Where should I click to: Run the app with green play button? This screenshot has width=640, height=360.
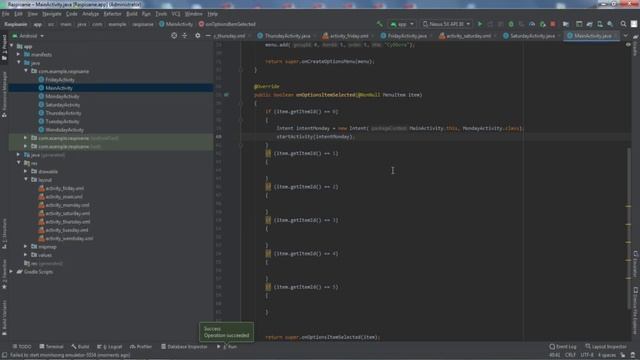coord(480,24)
